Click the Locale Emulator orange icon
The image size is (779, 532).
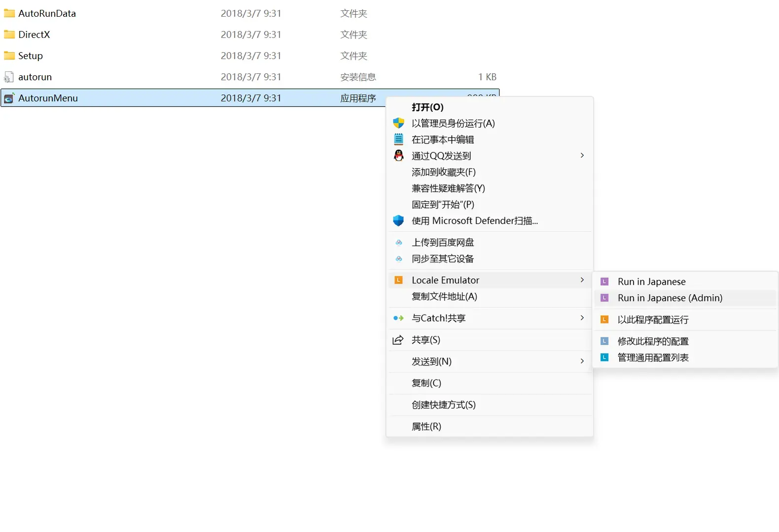[x=398, y=280]
